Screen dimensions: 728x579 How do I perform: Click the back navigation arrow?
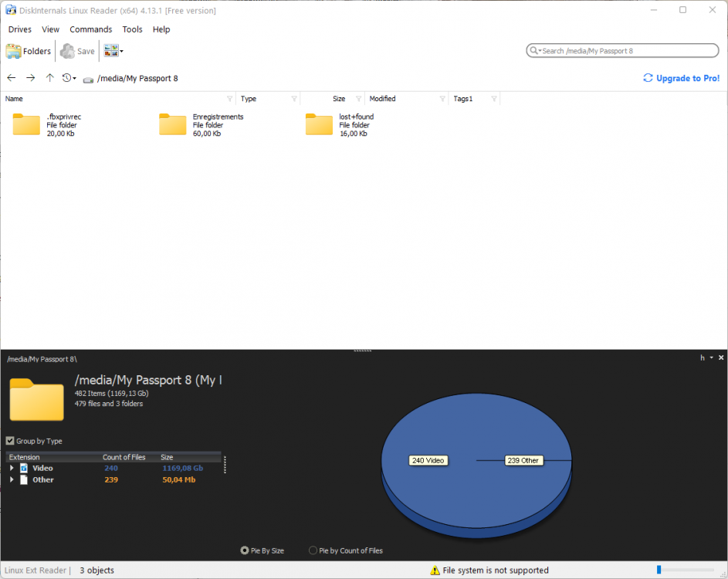(x=12, y=78)
